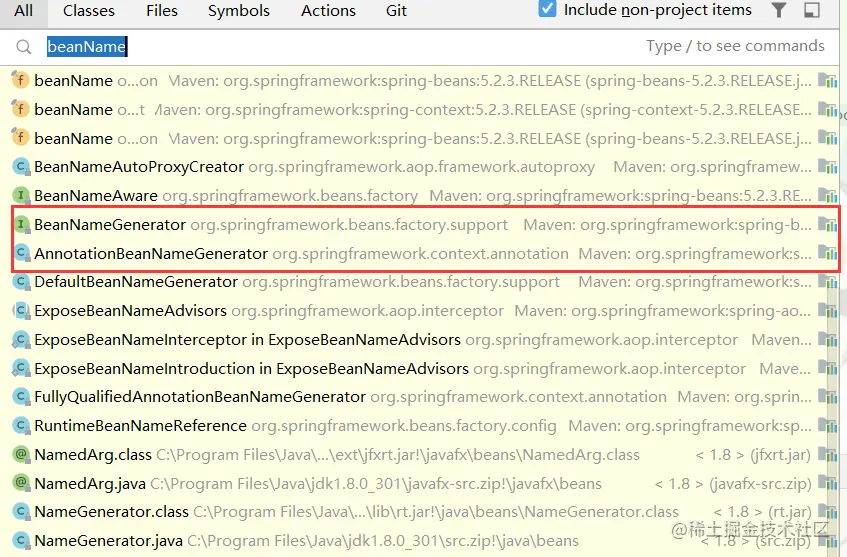Click the class icon next to DefaultBeanNameGenerator
847x557 pixels.
point(21,282)
